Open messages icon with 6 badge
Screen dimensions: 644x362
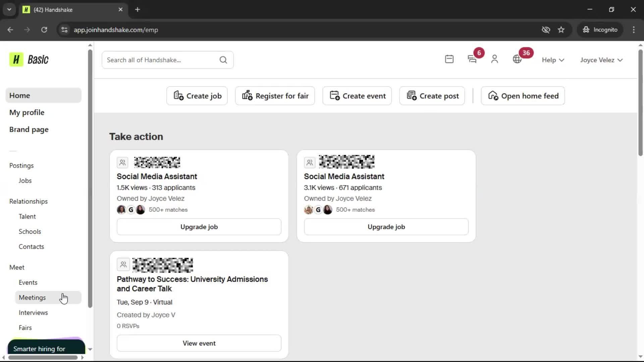[472, 59]
